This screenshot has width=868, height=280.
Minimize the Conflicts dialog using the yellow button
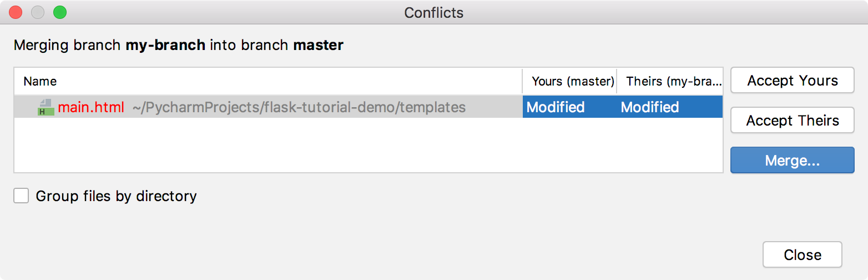[x=38, y=12]
